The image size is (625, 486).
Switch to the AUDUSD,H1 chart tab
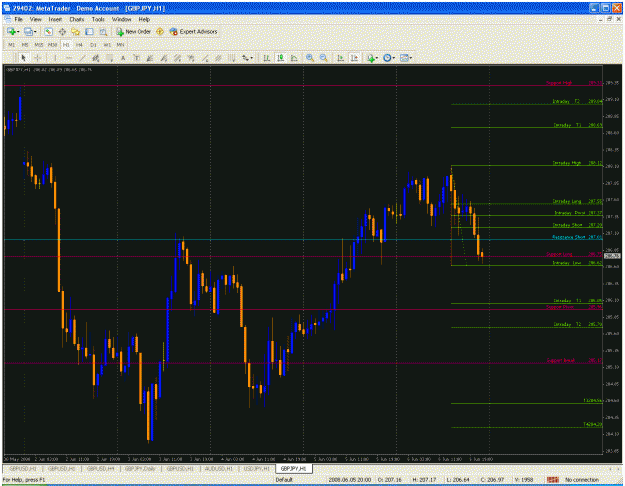[219, 469]
